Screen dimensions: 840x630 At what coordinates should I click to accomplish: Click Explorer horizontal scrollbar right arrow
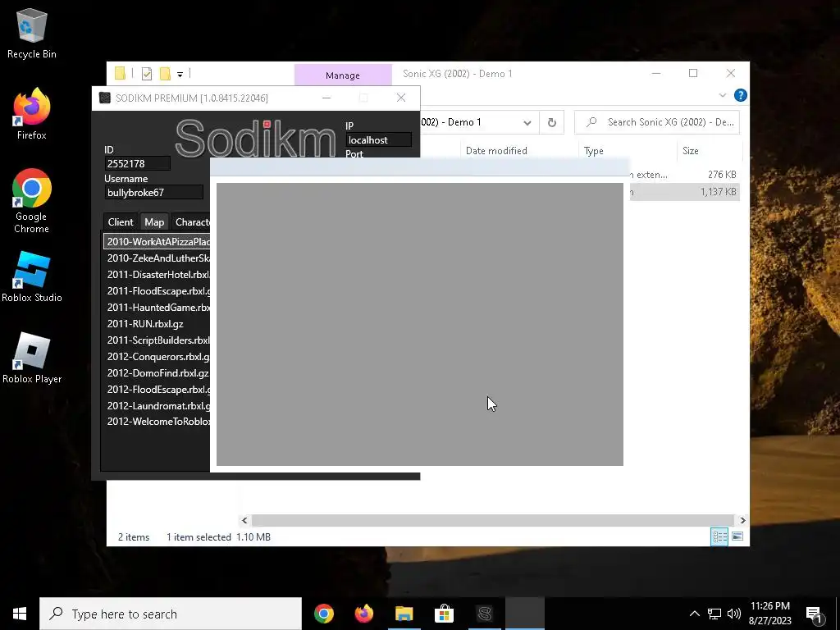[742, 520]
